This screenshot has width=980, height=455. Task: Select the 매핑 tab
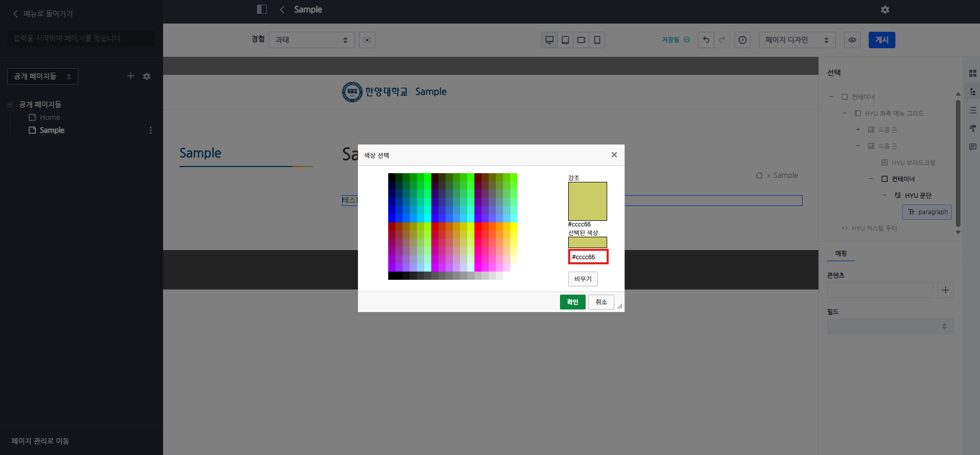coord(841,253)
